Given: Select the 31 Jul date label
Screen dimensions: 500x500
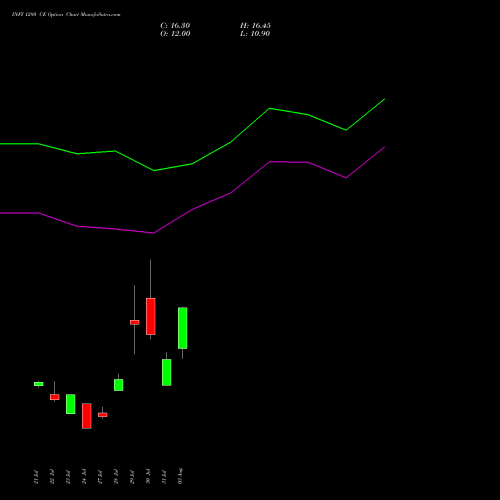Looking at the screenshot, I should pos(164,477).
